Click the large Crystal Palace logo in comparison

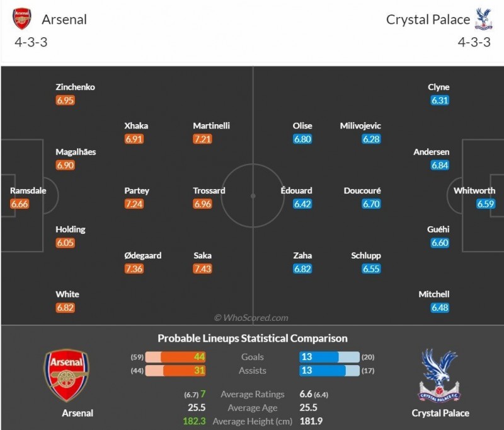[x=439, y=376]
